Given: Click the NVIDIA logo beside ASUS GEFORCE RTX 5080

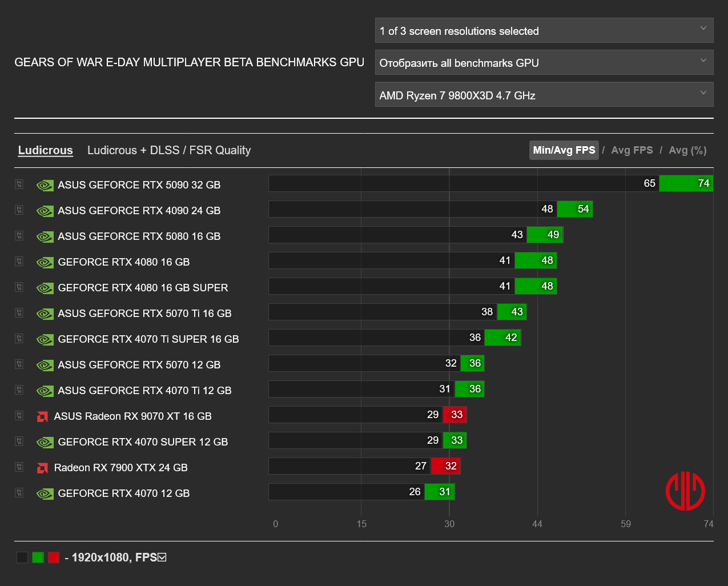Looking at the screenshot, I should click(45, 236).
